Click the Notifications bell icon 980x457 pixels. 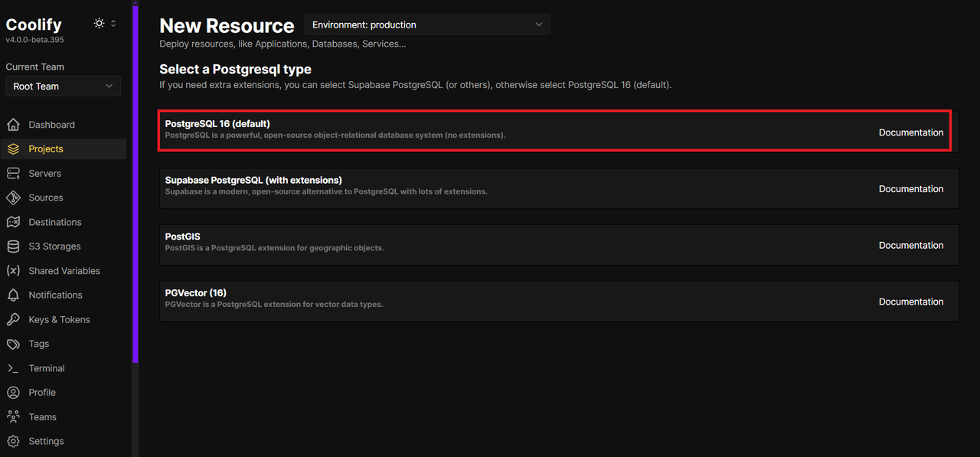[13, 295]
